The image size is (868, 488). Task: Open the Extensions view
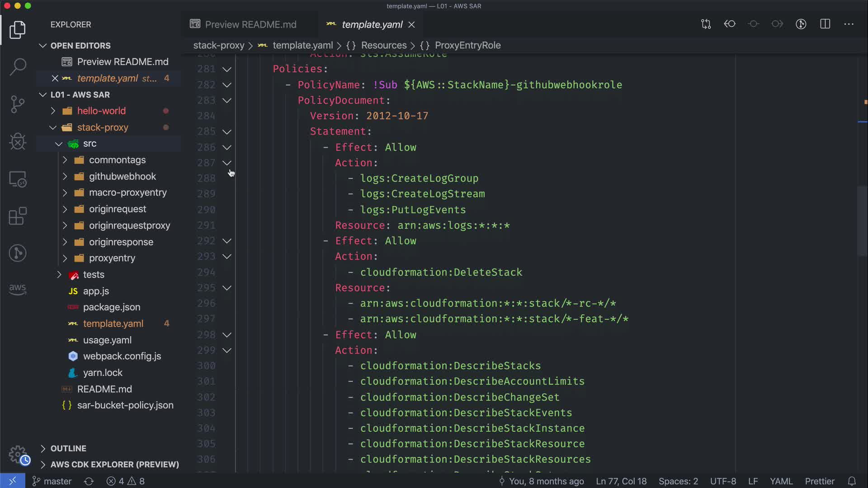[x=18, y=216]
